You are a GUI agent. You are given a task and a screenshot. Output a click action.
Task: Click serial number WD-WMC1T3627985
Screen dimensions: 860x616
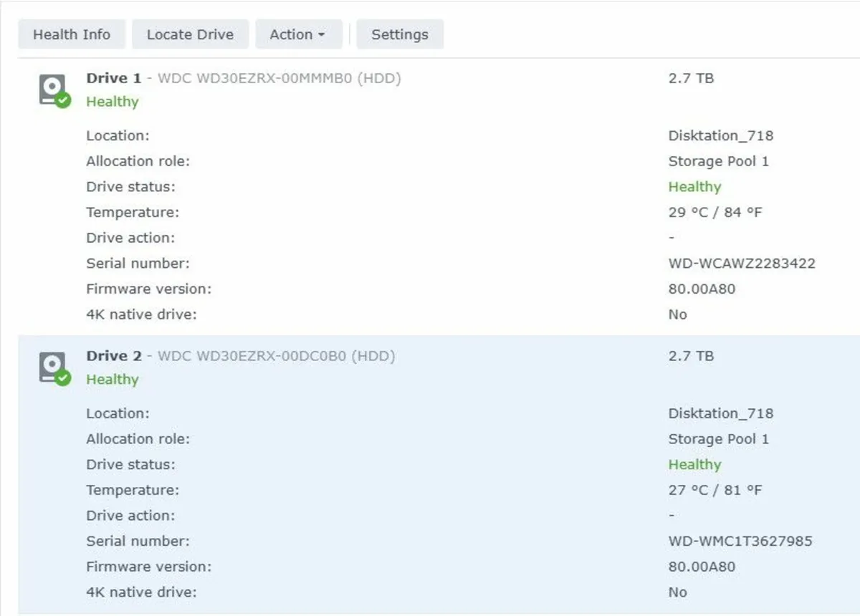[740, 542]
